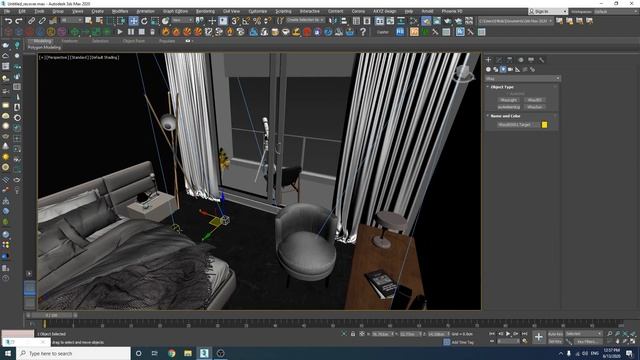The height and width of the screenshot is (360, 640).
Task: Open File Explorer from the taskbar
Action: [188, 353]
